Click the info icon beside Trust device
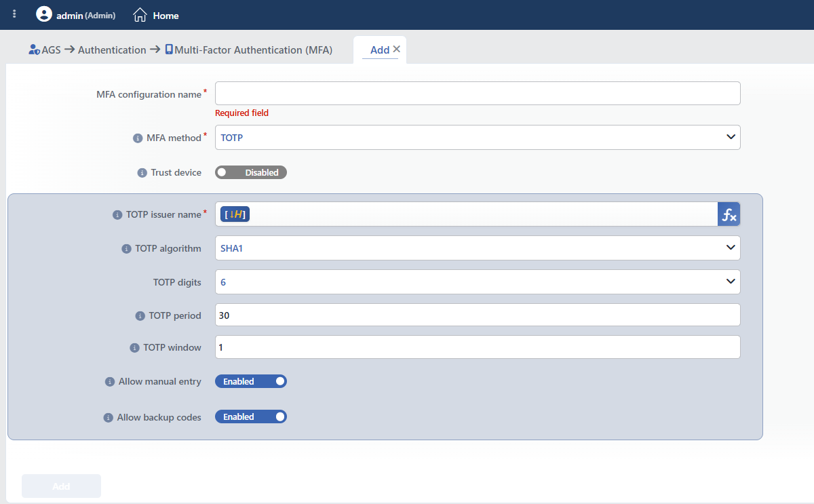814x504 pixels. point(142,173)
